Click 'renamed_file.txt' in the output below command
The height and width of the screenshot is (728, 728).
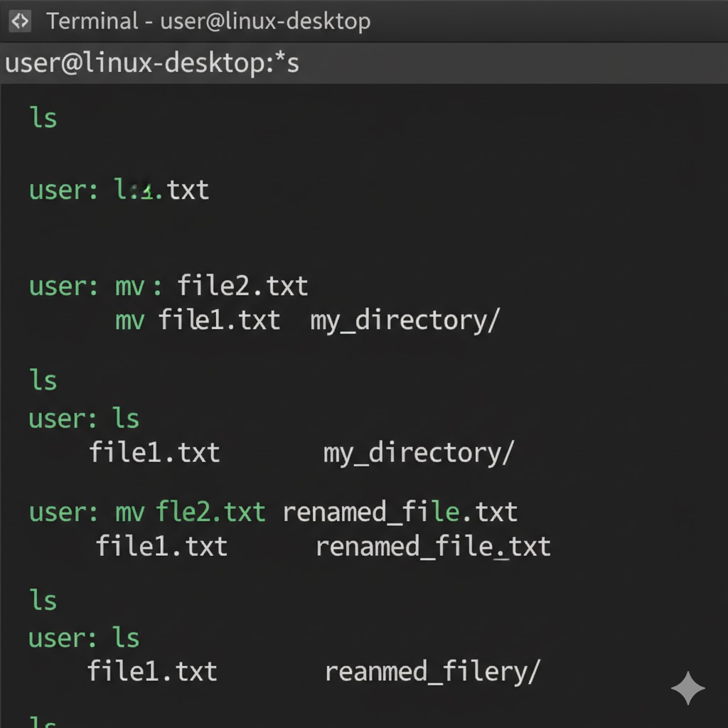(x=433, y=547)
